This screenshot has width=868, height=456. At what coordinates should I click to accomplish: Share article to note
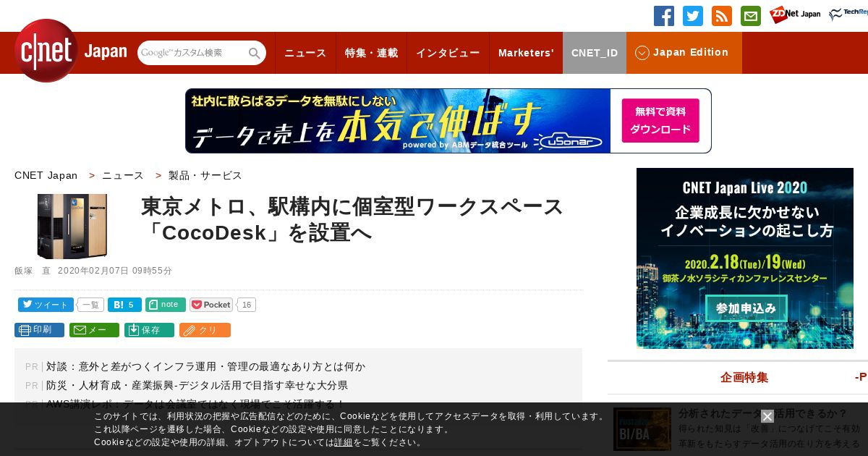pyautogui.click(x=165, y=305)
